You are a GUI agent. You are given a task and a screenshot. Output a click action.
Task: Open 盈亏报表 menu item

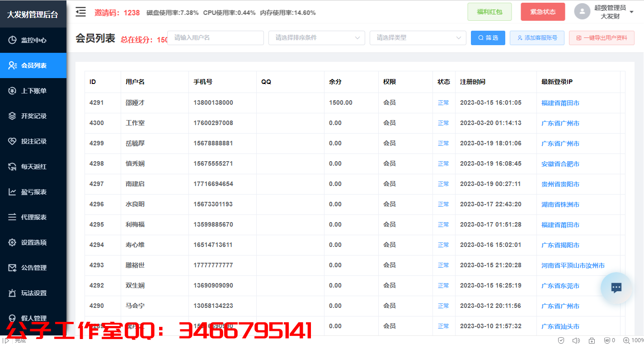coord(33,192)
